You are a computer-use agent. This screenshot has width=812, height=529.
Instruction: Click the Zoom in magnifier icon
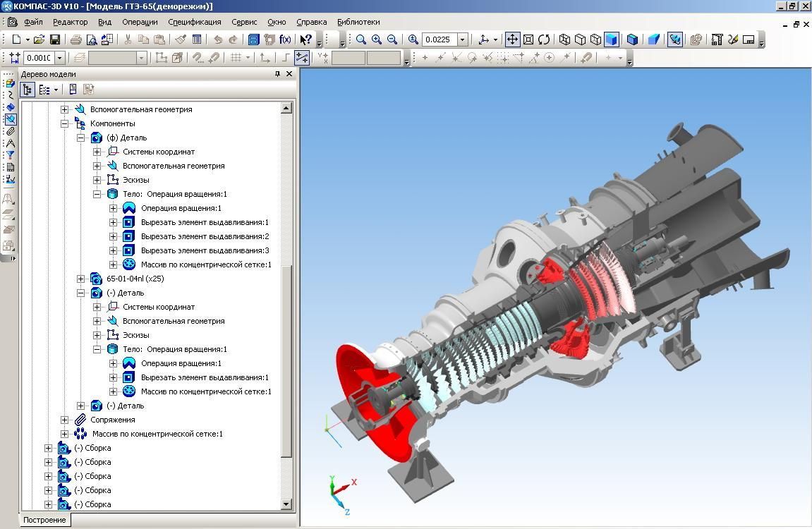click(377, 40)
